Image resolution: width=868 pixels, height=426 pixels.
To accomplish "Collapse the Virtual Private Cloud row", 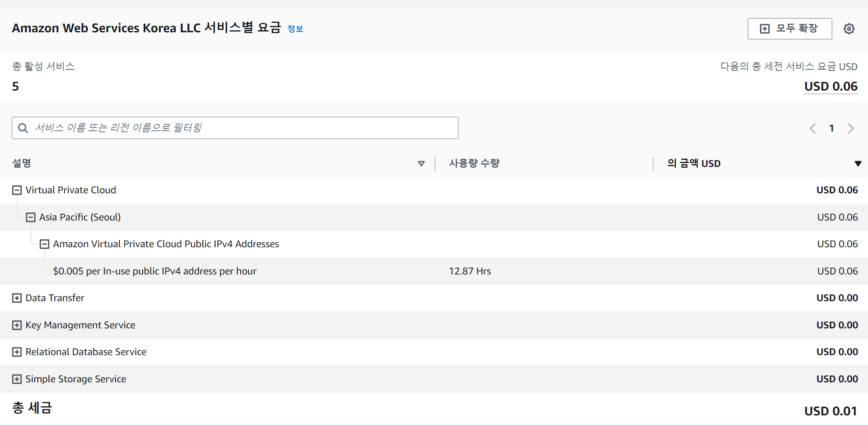I will 17,190.
